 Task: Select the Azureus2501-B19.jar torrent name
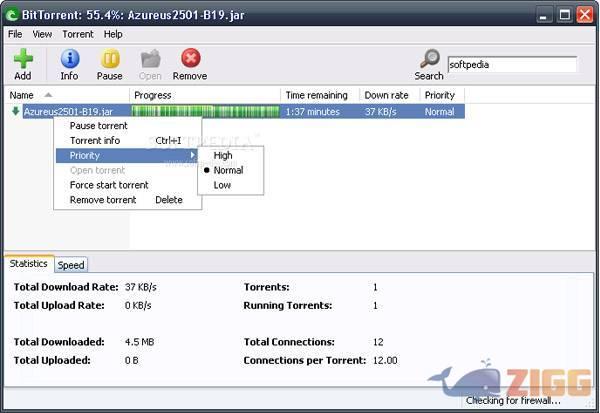68,112
